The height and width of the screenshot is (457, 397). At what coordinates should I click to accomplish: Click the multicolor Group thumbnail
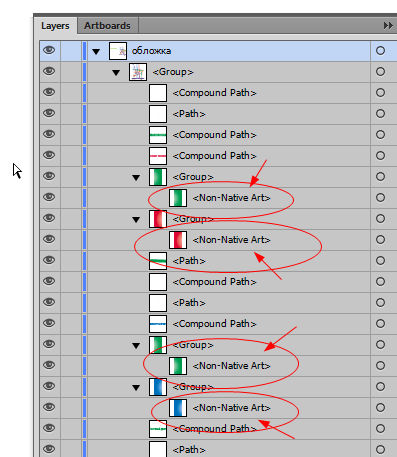138,72
